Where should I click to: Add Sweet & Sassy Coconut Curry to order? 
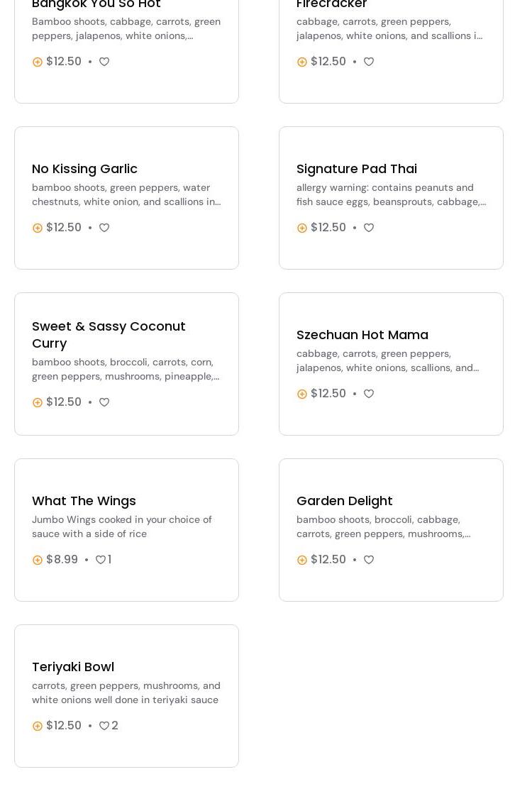coord(38,402)
